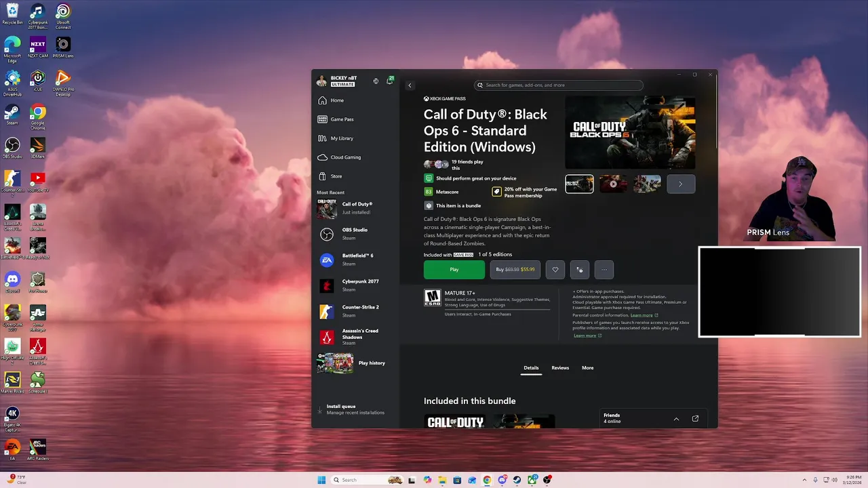
Task: Show next media with right chevron
Action: pos(681,184)
